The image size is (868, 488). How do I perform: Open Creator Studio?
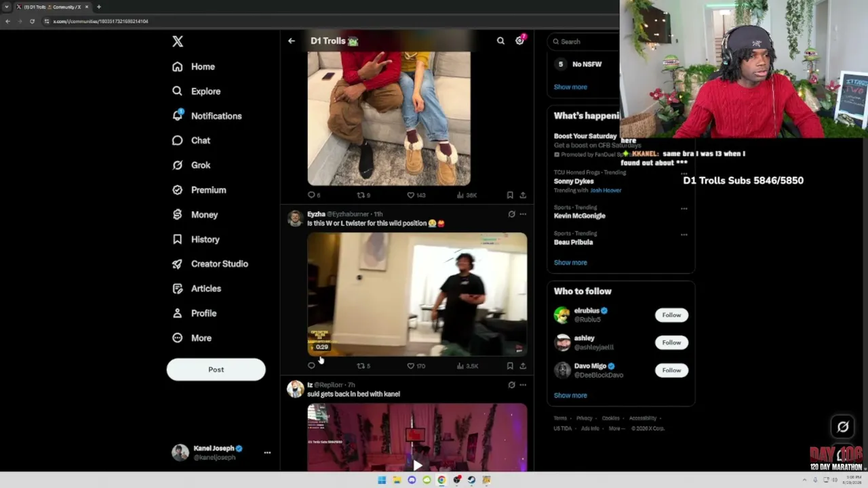[x=210, y=264]
